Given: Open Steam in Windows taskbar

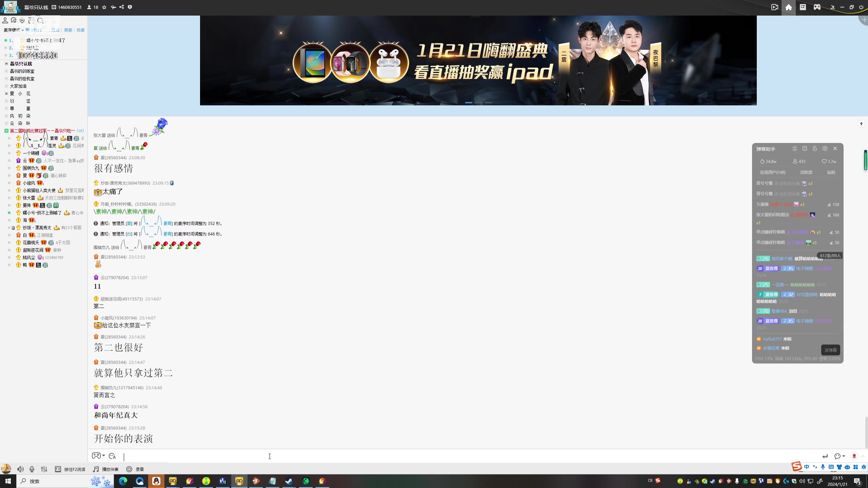Looking at the screenshot, I should coord(289,481).
